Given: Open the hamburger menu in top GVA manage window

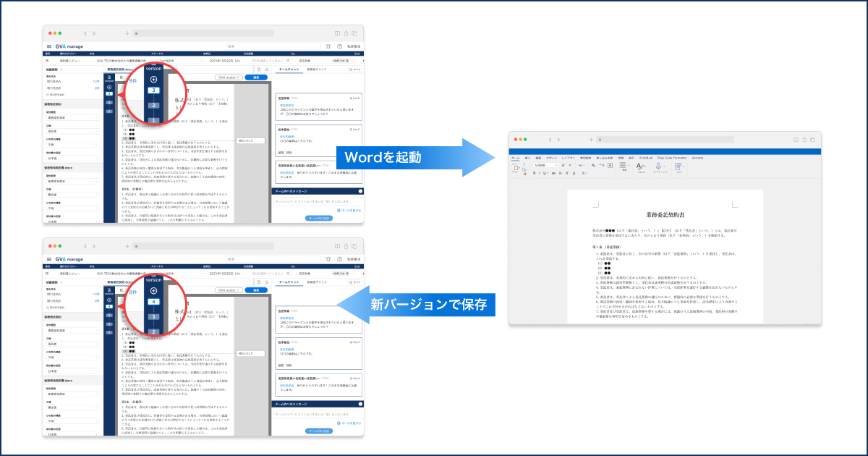Looking at the screenshot, I should pyautogui.click(x=49, y=46).
